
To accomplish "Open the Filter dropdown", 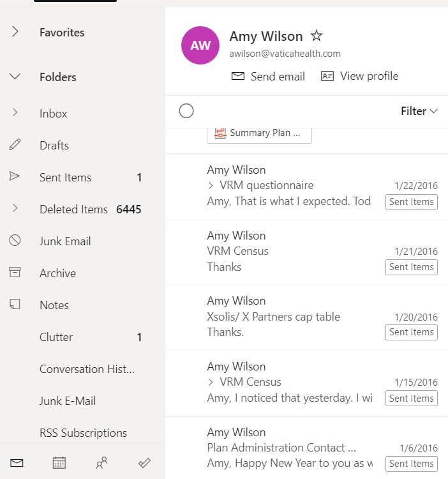I will [x=419, y=111].
